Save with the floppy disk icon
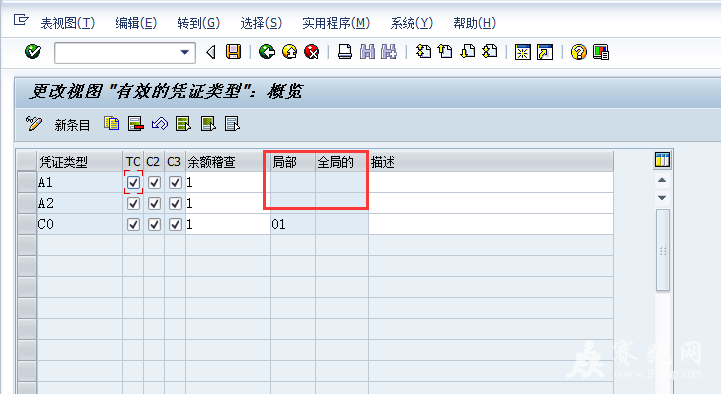The height and width of the screenshot is (394, 721). coord(234,52)
